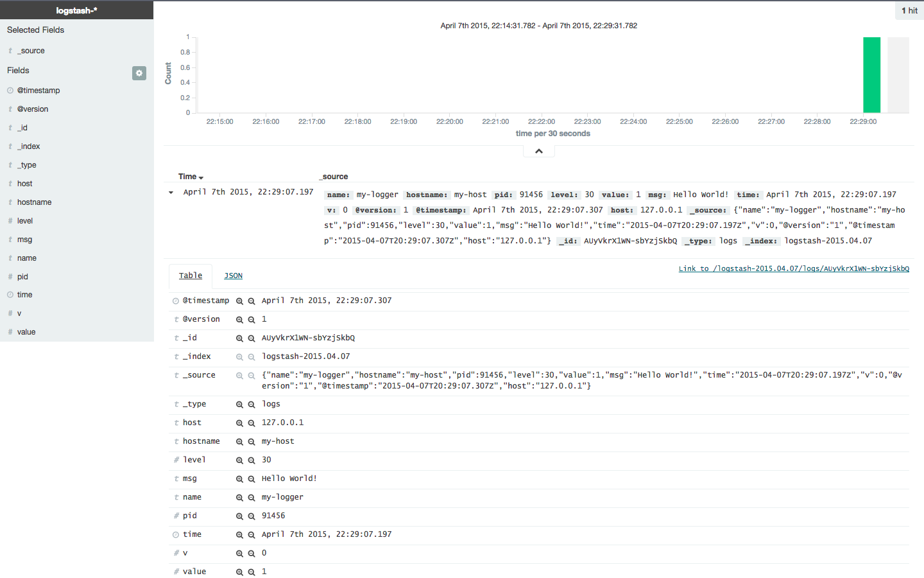Open the link to /logstash-2015.04.07/logs document
Screen dimensions: 924x578
(794, 268)
